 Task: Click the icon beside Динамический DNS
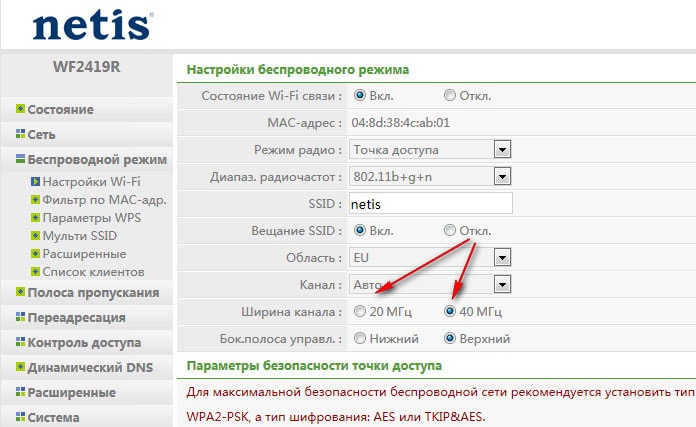coord(20,367)
